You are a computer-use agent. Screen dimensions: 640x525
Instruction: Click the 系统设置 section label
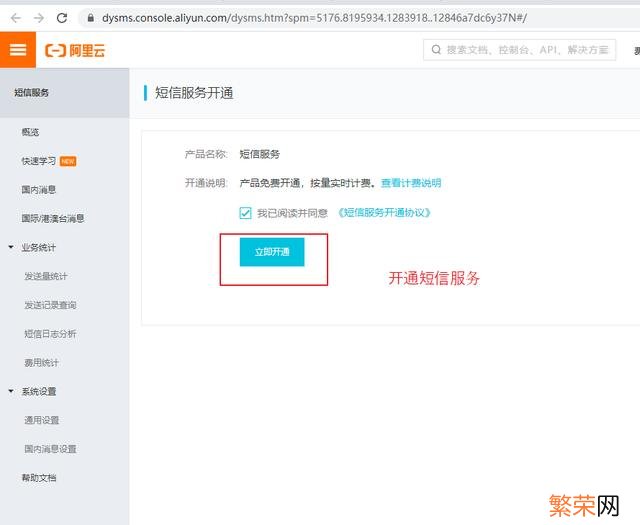[39, 392]
